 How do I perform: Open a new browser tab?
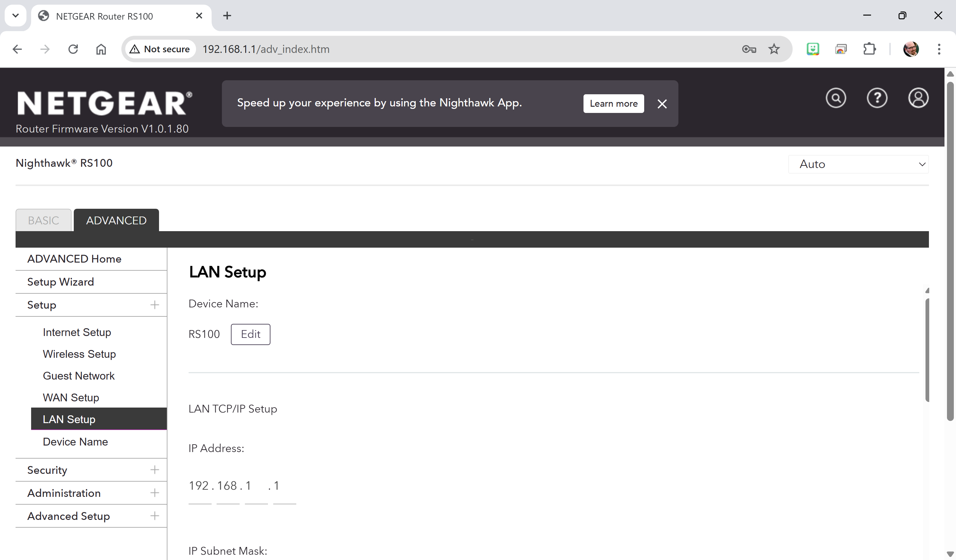click(x=227, y=16)
